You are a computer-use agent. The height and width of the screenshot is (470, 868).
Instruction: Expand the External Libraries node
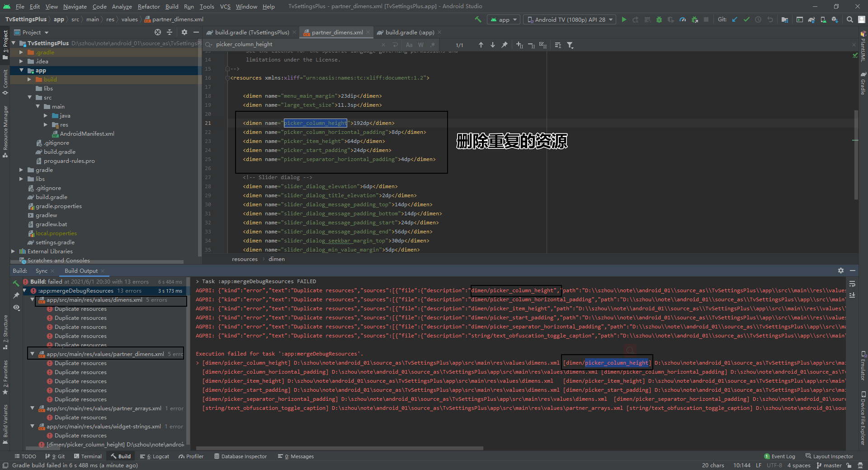click(x=13, y=251)
